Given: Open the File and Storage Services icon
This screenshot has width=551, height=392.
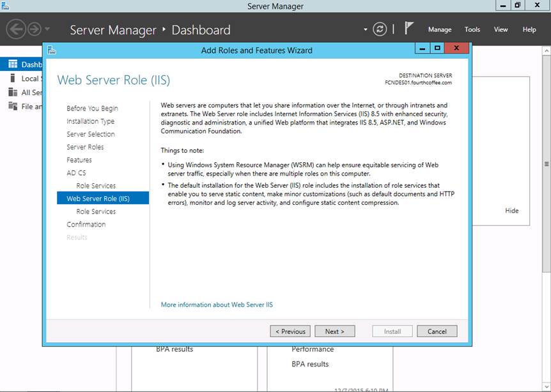Looking at the screenshot, I should click(13, 107).
